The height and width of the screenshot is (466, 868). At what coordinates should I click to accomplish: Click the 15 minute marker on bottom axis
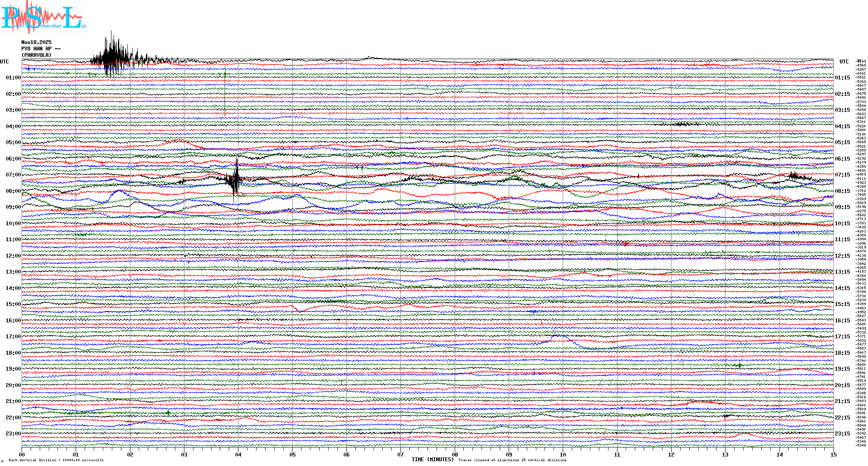pyautogui.click(x=833, y=454)
